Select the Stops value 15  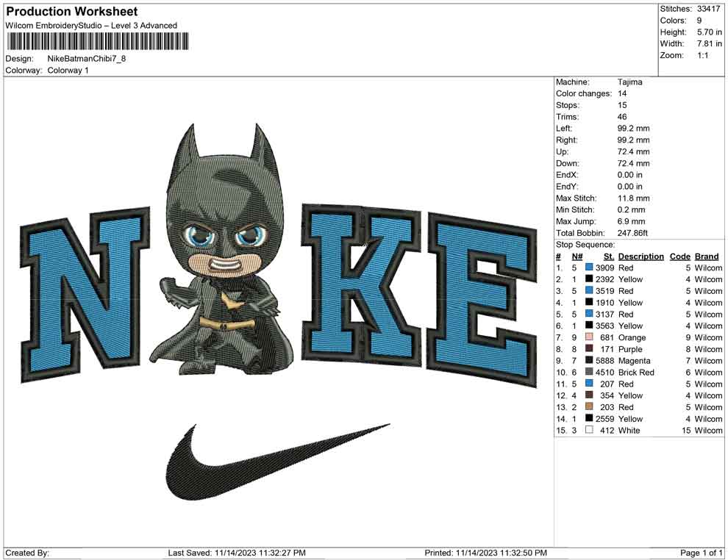tap(622, 105)
